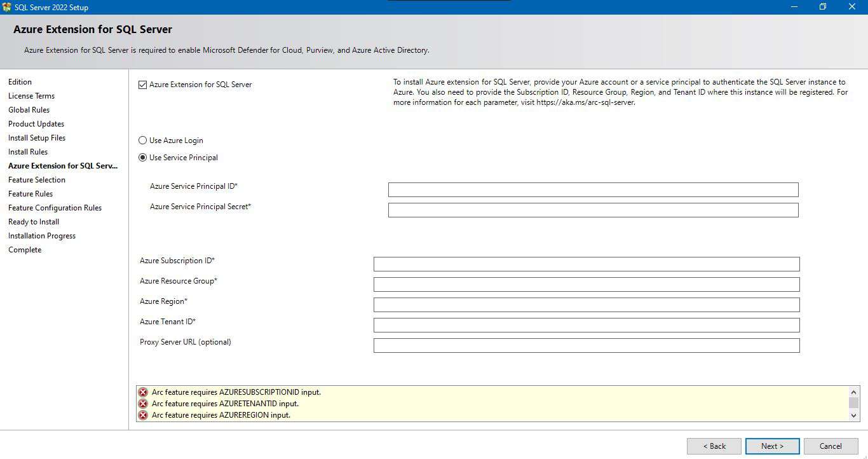868x459 pixels.
Task: Click the Azure Region label
Action: pyautogui.click(x=164, y=301)
